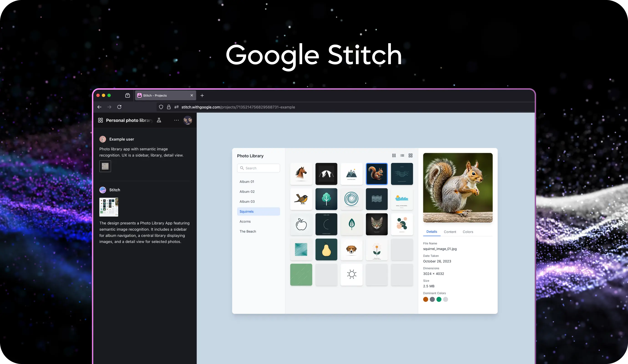The width and height of the screenshot is (628, 364).
Task: Click the browser back arrow
Action: coord(99,107)
